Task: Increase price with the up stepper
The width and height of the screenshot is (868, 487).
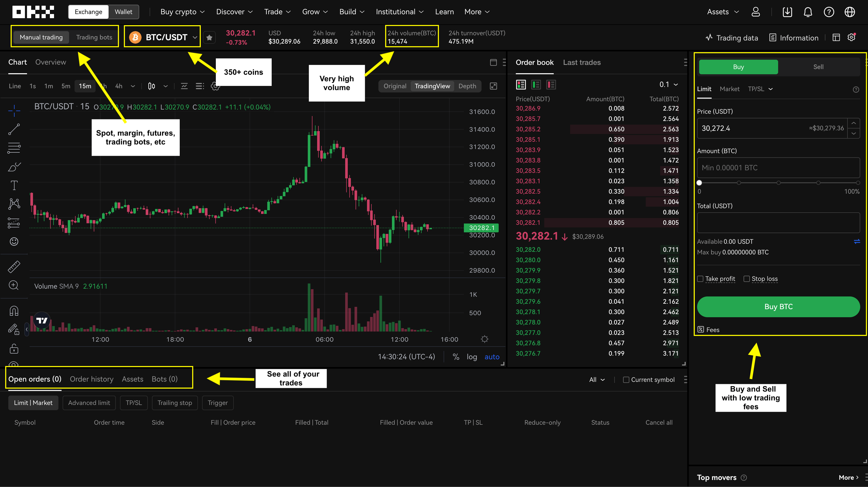Action: point(853,123)
